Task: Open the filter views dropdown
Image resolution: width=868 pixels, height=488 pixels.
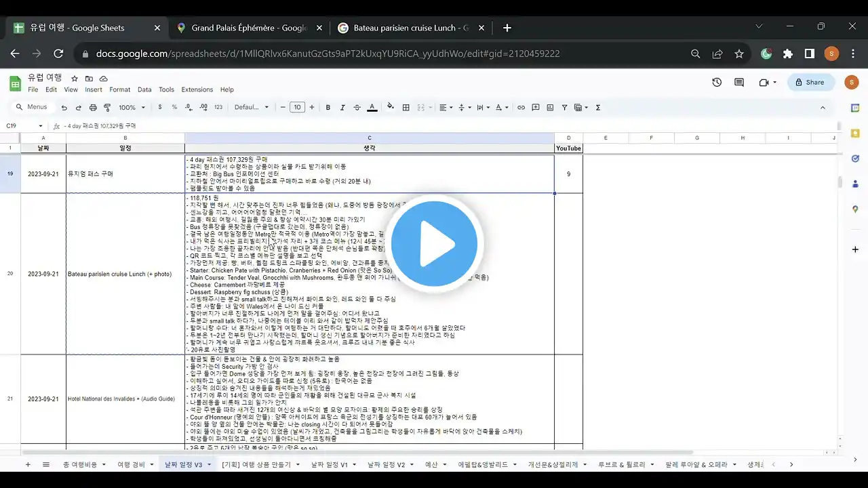Action: pyautogui.click(x=582, y=107)
